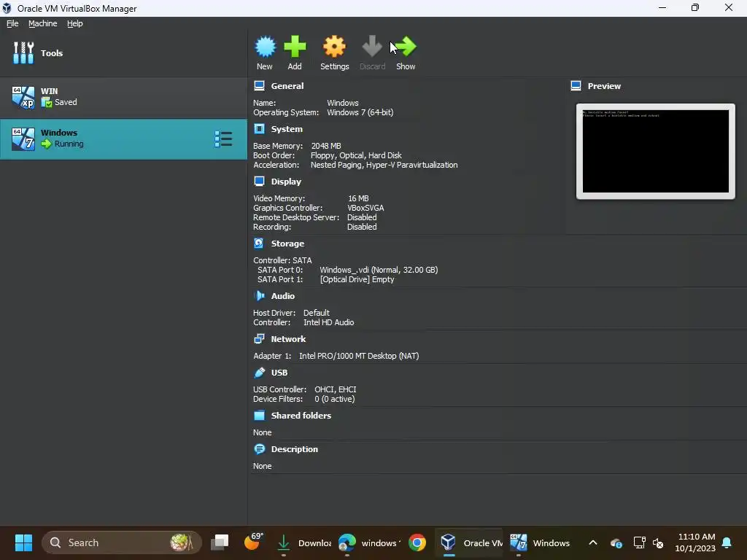Image resolution: width=747 pixels, height=560 pixels.
Task: Click the green Show arrow icon
Action: [x=406, y=47]
